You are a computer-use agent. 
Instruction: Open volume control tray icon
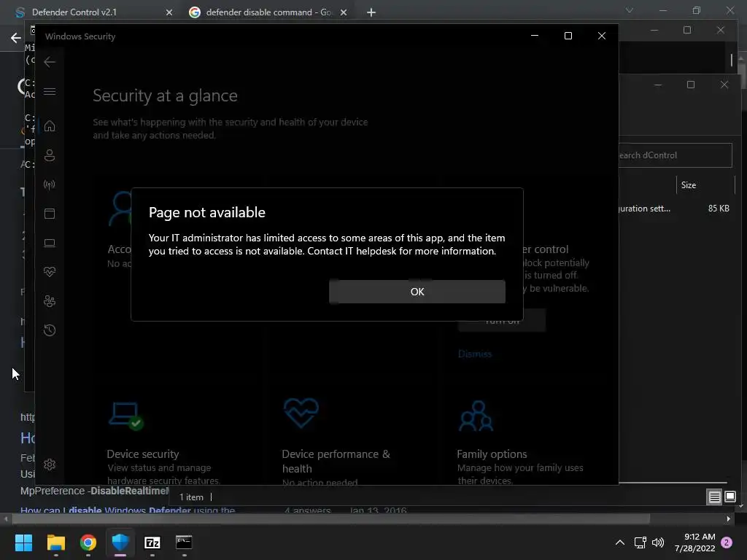[658, 542]
